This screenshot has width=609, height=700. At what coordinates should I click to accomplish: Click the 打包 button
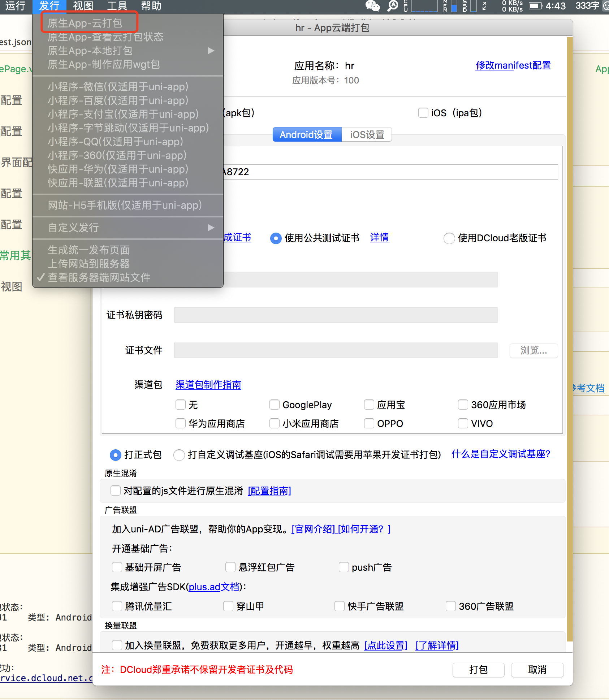click(x=479, y=670)
